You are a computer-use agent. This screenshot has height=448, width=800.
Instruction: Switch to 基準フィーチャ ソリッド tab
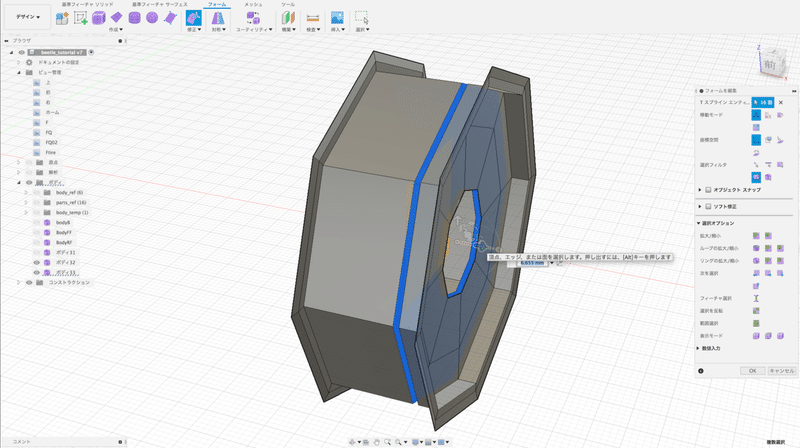pos(87,4)
